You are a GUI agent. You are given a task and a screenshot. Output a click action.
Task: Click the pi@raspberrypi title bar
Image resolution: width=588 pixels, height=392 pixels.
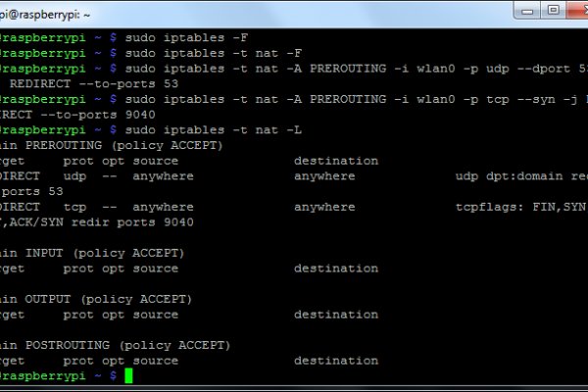coord(245,12)
